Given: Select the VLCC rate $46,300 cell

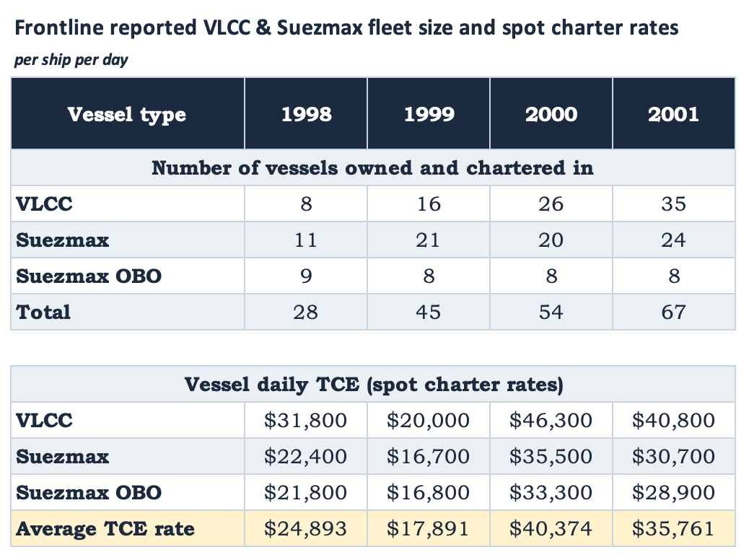Looking at the screenshot, I should 551,421.
